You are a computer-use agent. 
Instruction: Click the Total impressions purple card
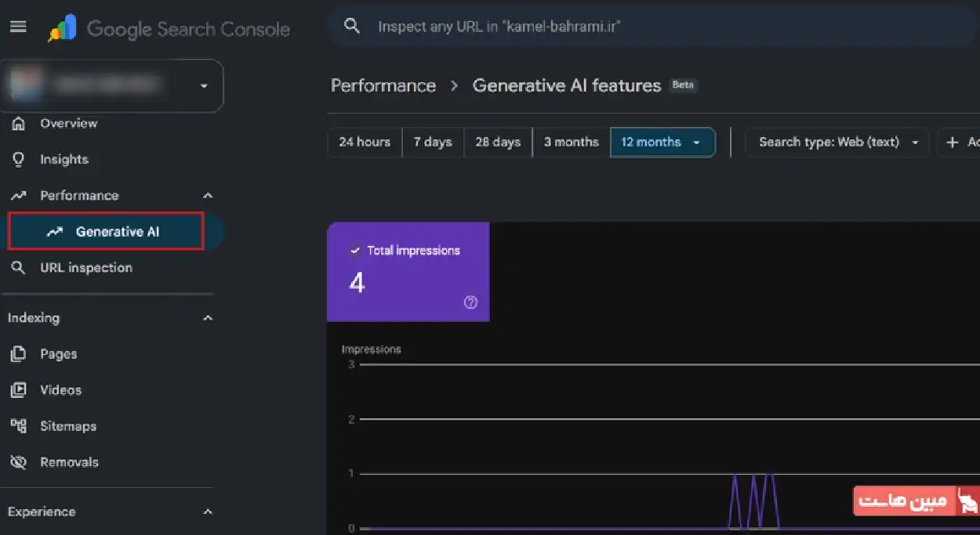pos(408,271)
